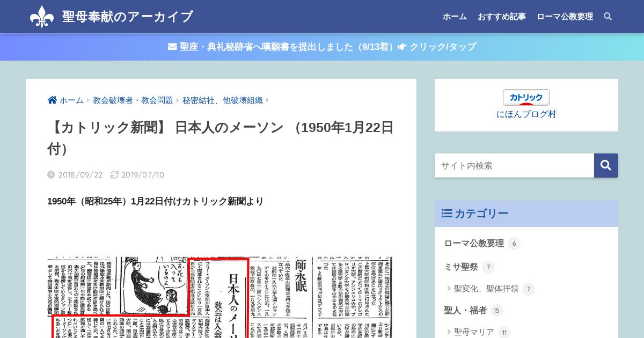The width and height of the screenshot is (644, 338).
Task: Focus the サイト内検索 search field
Action: pyautogui.click(x=514, y=165)
